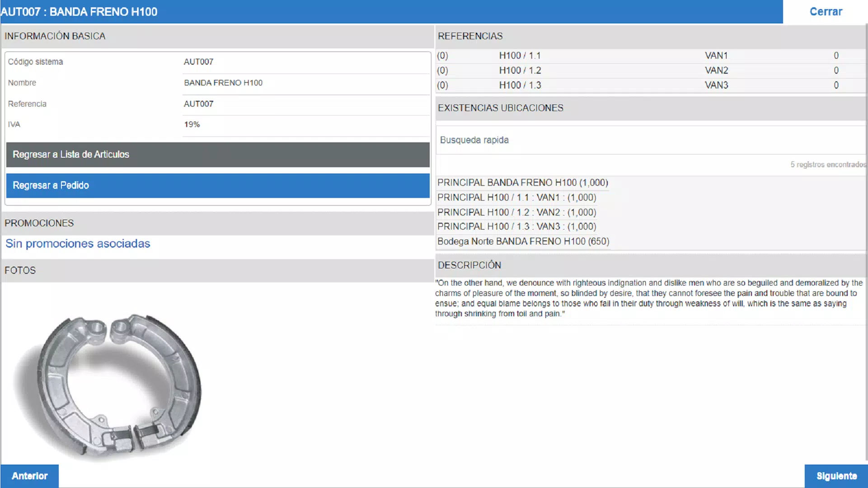Viewport: 868px width, 488px height.
Task: Click the 5 registros encontrados label
Action: pos(828,164)
